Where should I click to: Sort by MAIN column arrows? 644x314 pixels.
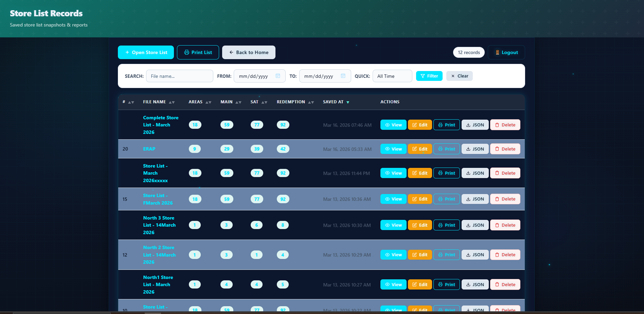[x=238, y=102]
